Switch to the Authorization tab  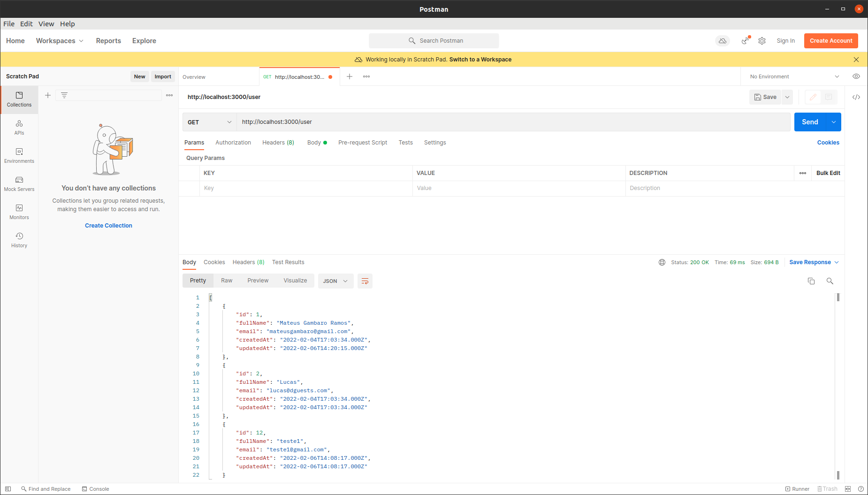coord(233,143)
